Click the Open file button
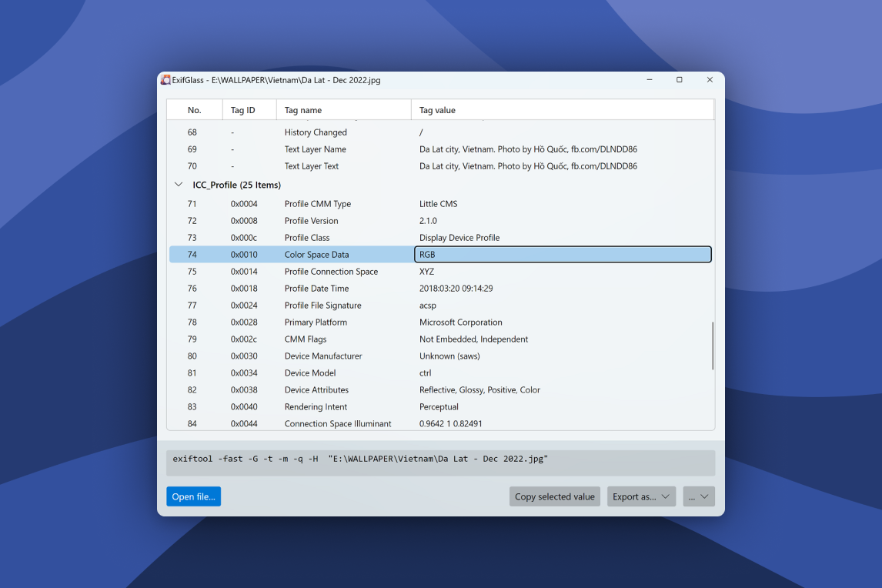The width and height of the screenshot is (882, 588). (193, 496)
